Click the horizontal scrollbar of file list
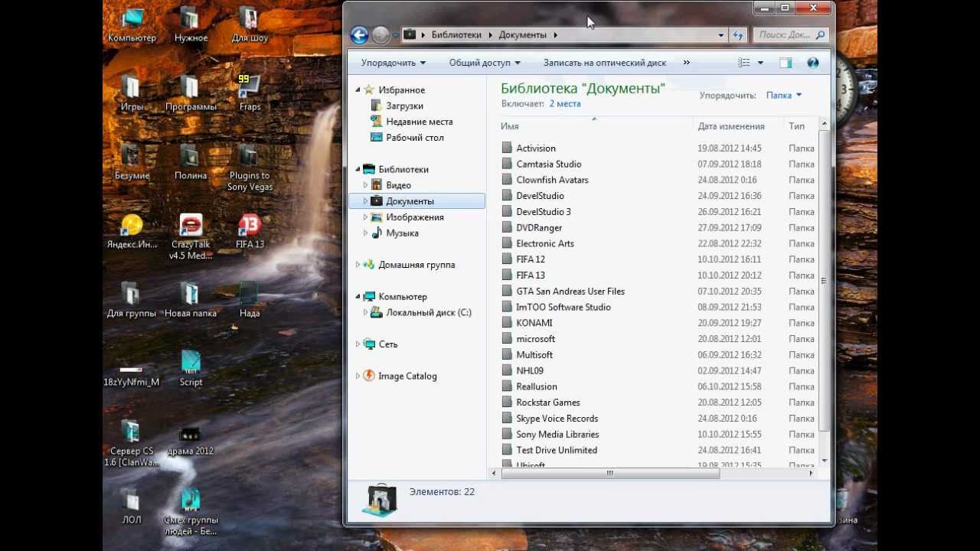980x551 pixels. tap(610, 473)
